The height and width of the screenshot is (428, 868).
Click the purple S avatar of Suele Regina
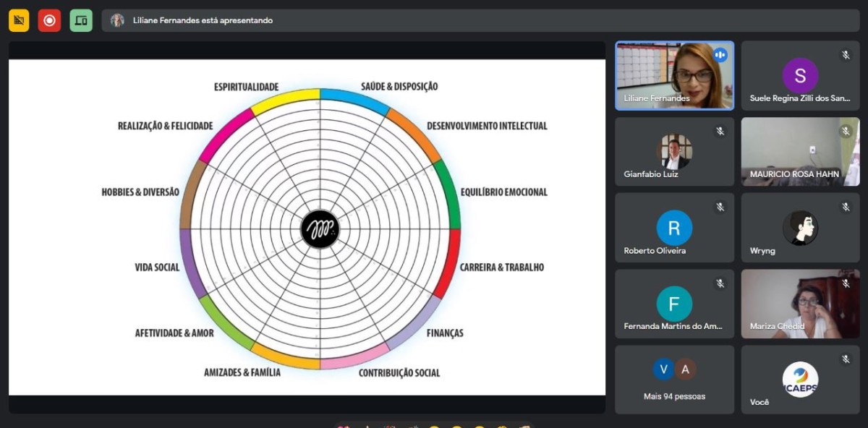click(800, 75)
